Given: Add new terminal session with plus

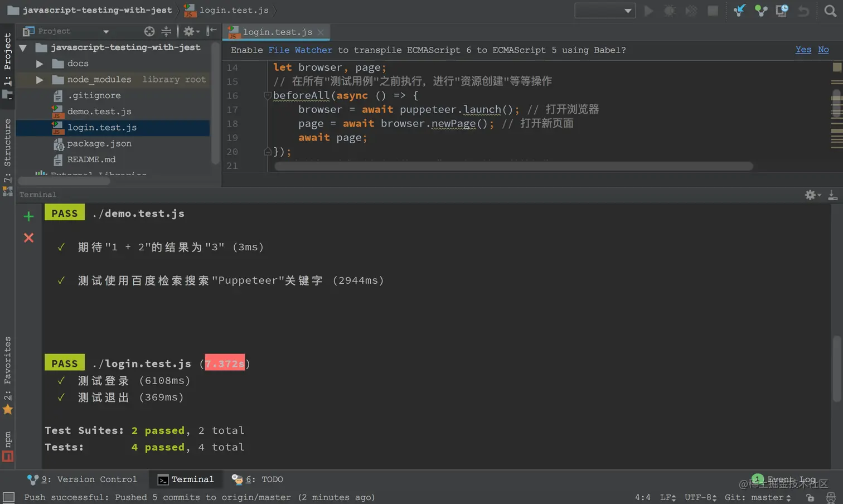Looking at the screenshot, I should (x=28, y=216).
